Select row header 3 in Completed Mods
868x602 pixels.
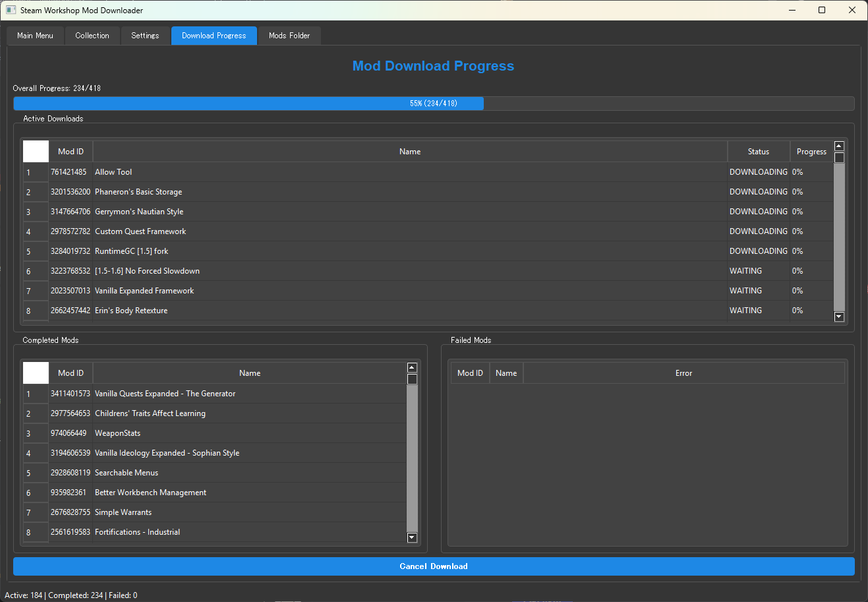pos(36,433)
